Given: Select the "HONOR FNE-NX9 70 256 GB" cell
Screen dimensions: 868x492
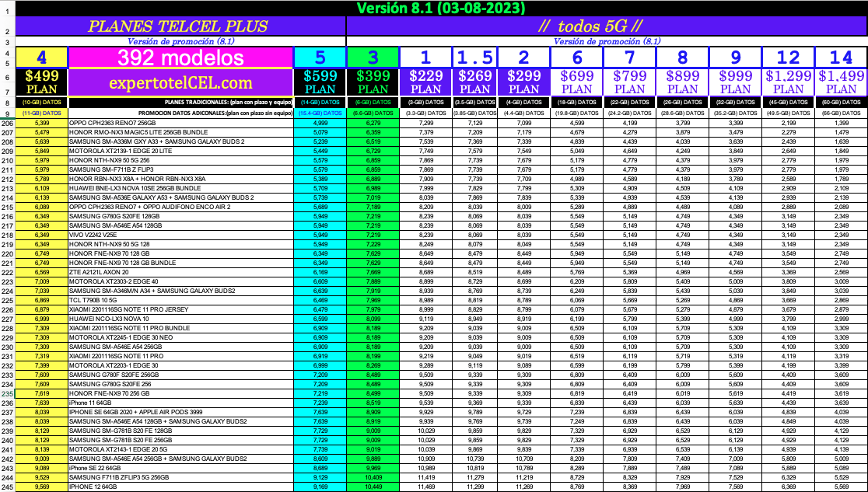Looking at the screenshot, I should click(180, 393).
